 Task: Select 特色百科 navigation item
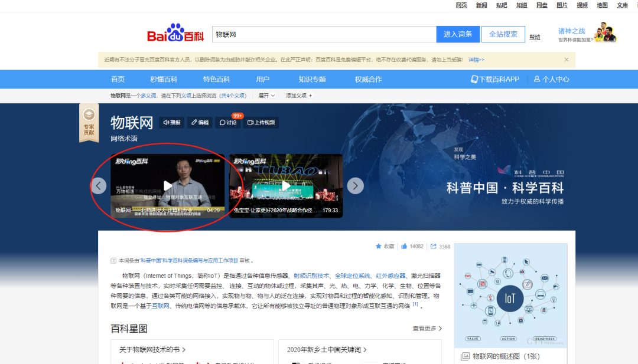216,79
